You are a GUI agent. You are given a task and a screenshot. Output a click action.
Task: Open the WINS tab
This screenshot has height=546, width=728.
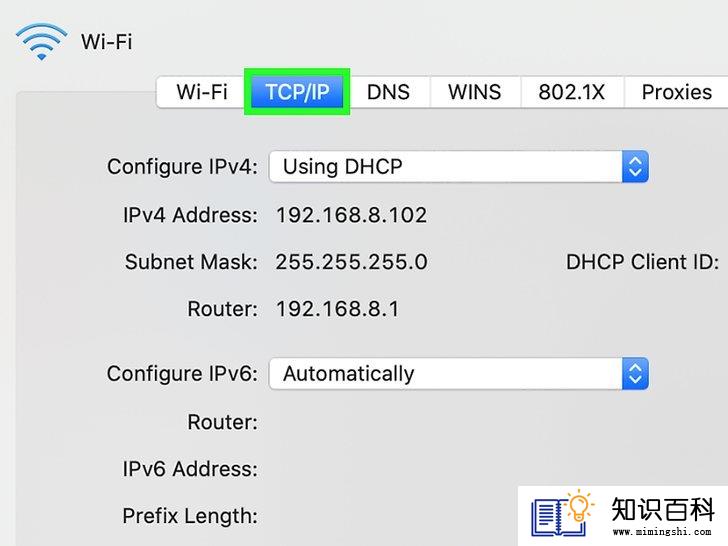click(474, 92)
